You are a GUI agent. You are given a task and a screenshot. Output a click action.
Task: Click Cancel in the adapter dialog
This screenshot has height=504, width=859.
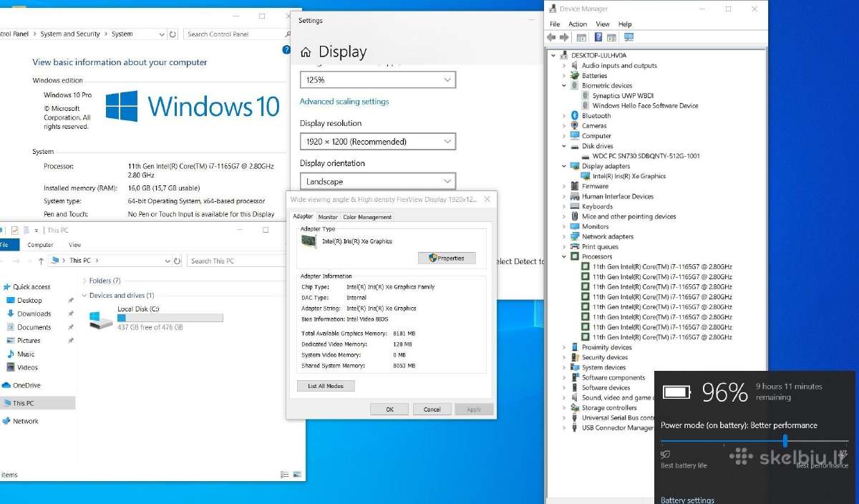432,409
